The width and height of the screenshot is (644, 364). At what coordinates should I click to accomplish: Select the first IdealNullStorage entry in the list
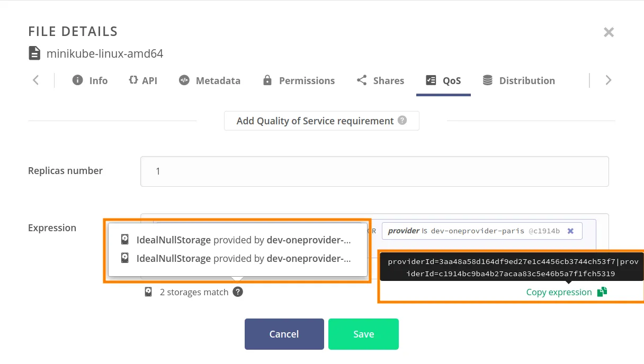237,240
